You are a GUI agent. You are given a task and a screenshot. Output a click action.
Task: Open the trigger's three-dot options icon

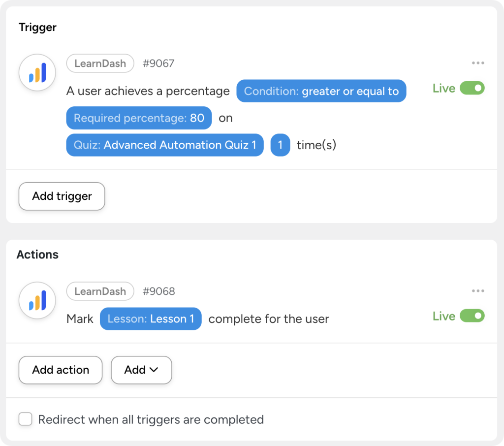coord(477,63)
